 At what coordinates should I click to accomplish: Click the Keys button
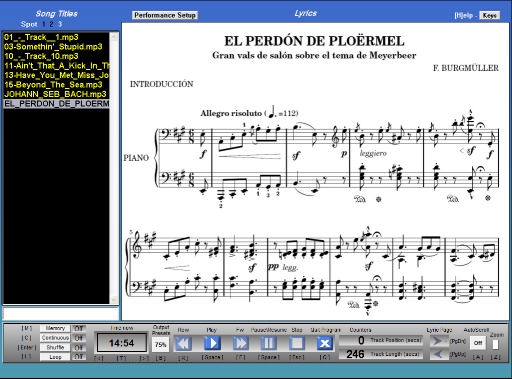click(489, 15)
